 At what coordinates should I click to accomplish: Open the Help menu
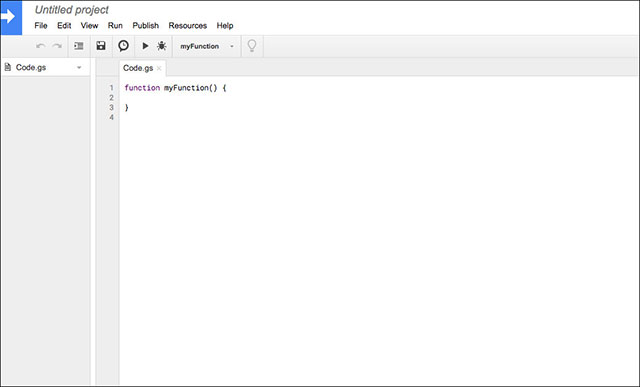coord(225,25)
